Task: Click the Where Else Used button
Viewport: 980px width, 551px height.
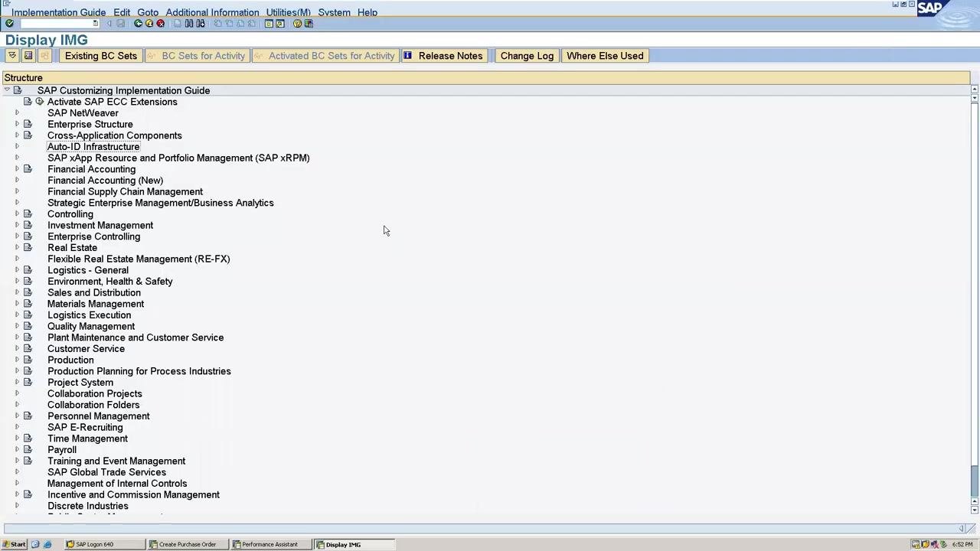Action: tap(605, 56)
